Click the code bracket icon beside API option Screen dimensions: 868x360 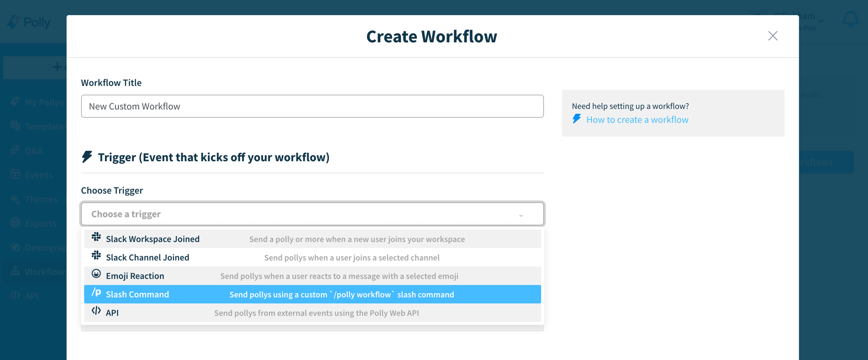click(96, 311)
